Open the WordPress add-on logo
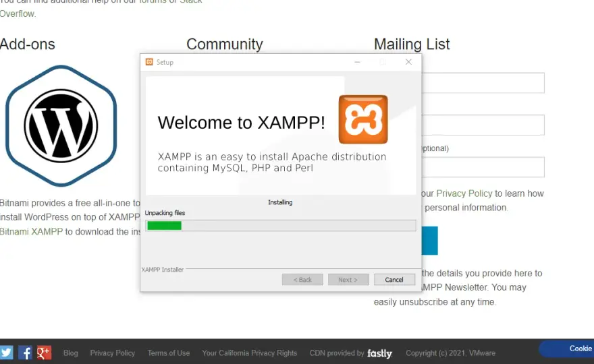The image size is (594, 364). click(x=61, y=125)
